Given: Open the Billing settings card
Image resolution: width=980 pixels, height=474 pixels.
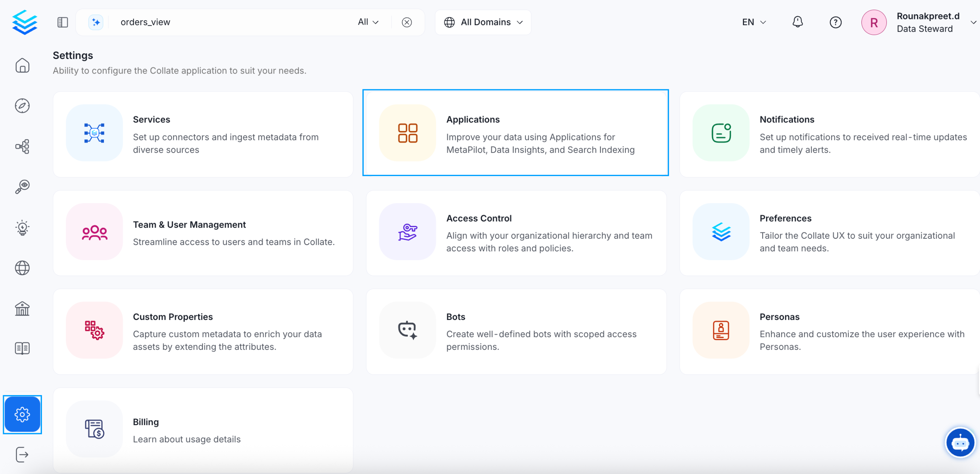Looking at the screenshot, I should (203, 430).
